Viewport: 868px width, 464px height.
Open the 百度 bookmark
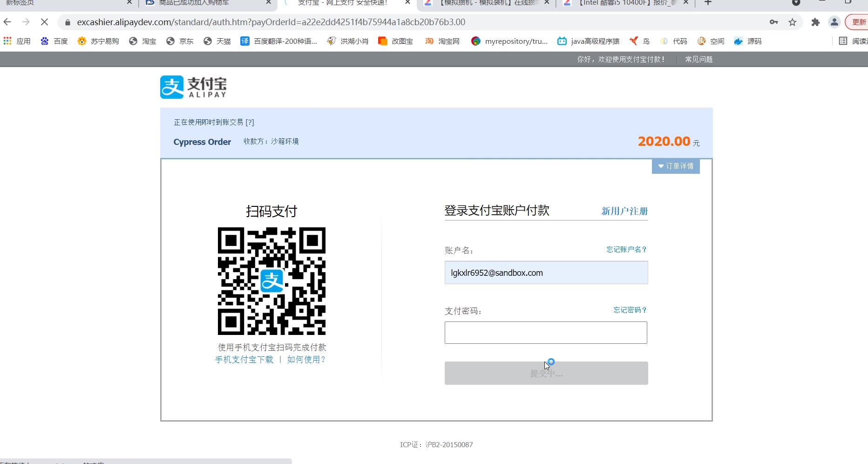[x=54, y=41]
